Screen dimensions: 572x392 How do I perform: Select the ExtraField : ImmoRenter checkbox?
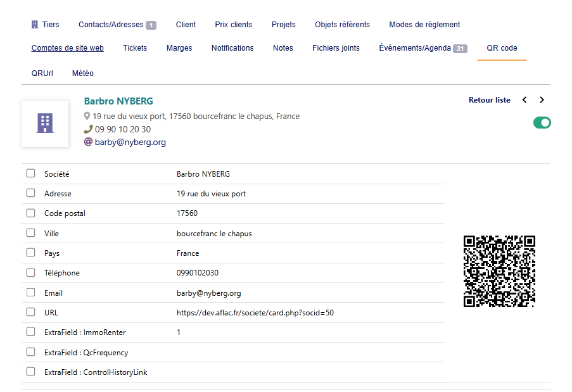30,332
